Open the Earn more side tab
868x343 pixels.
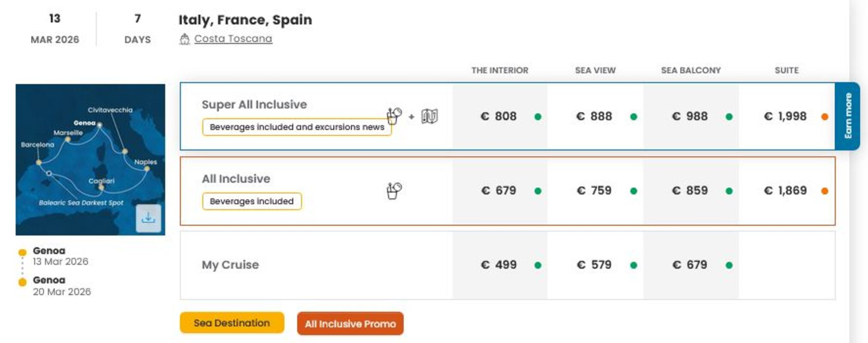pos(847,116)
